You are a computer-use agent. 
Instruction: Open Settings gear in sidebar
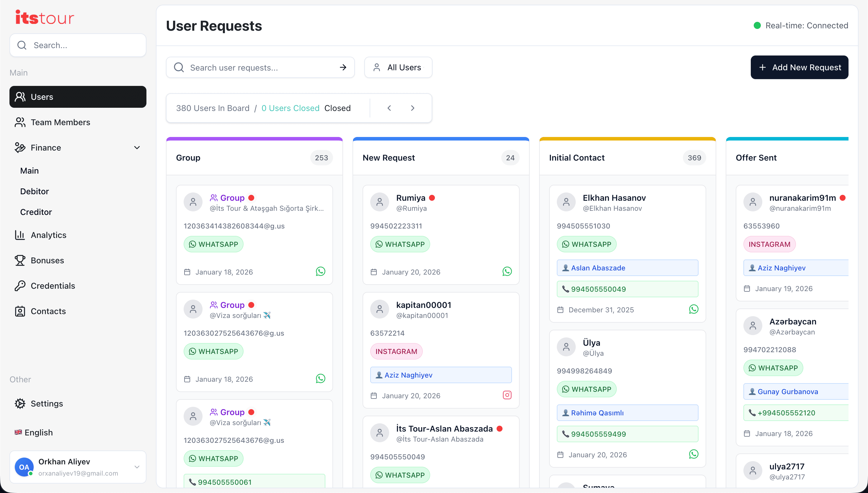[47, 403]
